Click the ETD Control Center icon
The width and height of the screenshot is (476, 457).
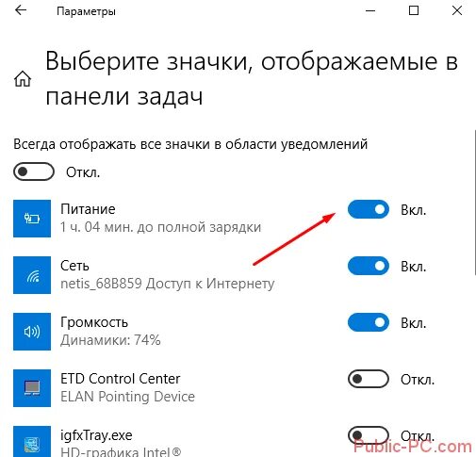pos(32,388)
